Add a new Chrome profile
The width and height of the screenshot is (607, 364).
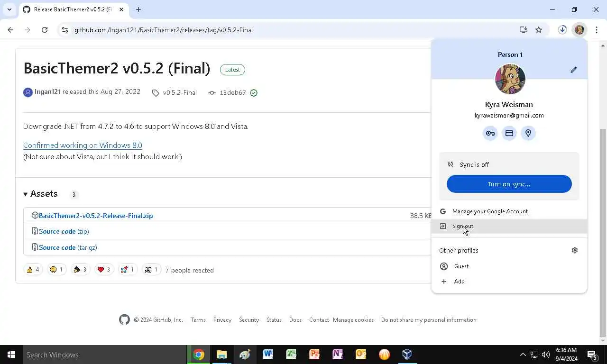[x=509, y=282]
